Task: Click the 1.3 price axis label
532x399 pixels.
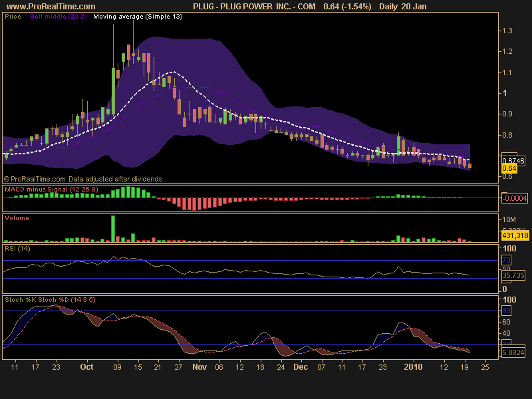Action: [507, 31]
